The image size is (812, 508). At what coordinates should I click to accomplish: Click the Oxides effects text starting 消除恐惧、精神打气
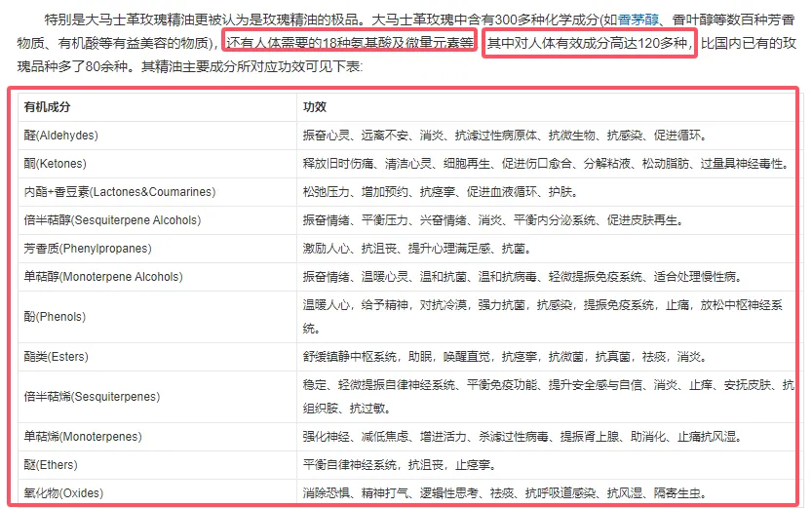tap(505, 493)
